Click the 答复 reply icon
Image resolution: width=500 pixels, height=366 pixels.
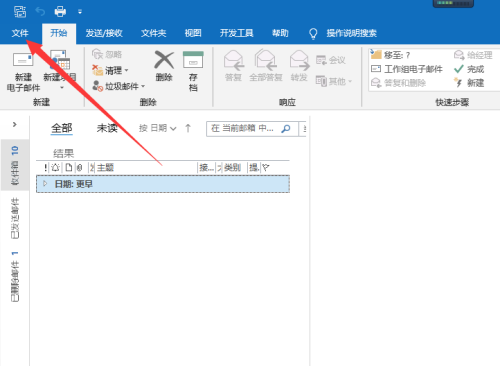point(234,60)
